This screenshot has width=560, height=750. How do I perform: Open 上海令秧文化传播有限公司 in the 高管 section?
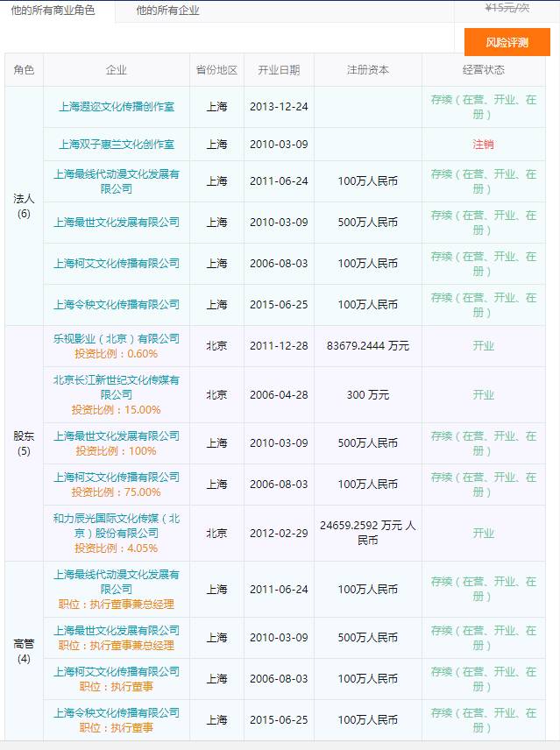(x=117, y=712)
